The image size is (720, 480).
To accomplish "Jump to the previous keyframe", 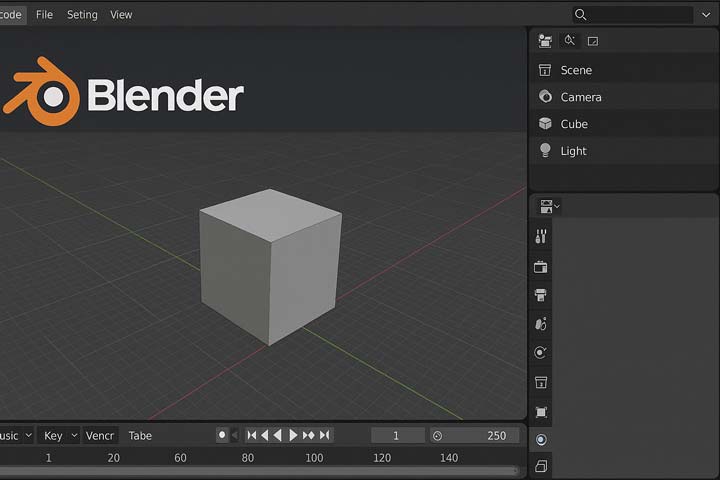I will point(264,435).
